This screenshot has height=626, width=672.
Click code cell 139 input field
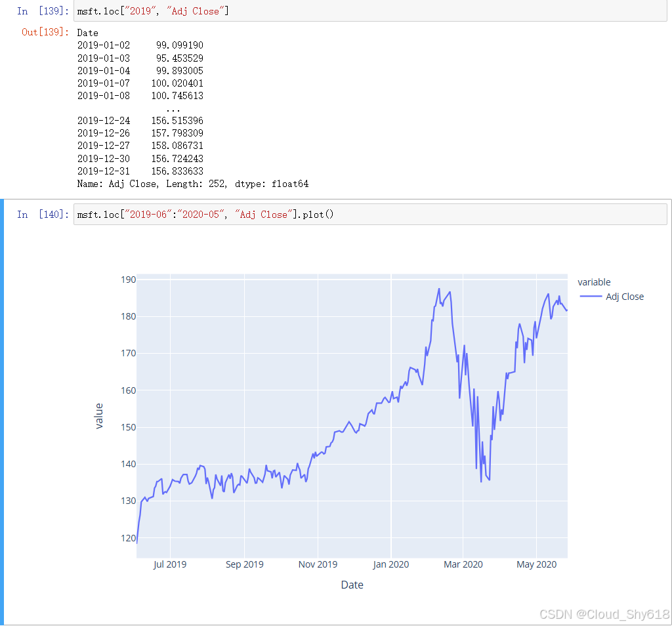click(370, 10)
